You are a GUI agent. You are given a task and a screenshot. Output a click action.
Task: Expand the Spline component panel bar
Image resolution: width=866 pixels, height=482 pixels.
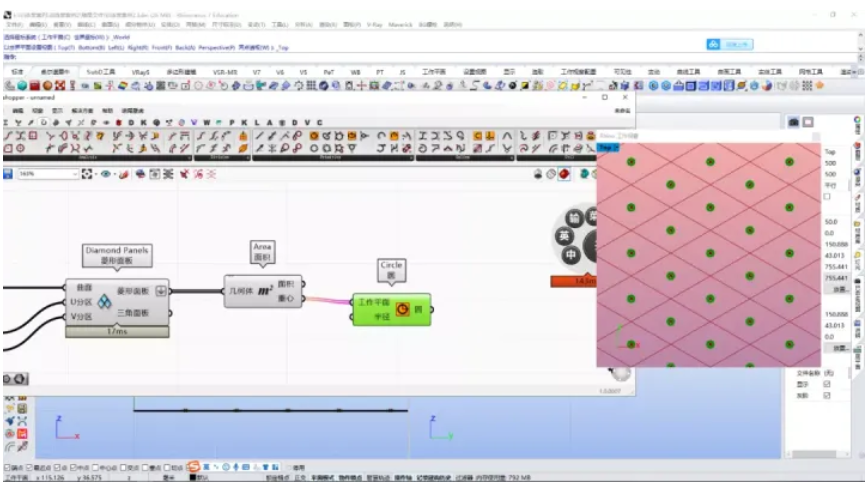[x=464, y=158]
